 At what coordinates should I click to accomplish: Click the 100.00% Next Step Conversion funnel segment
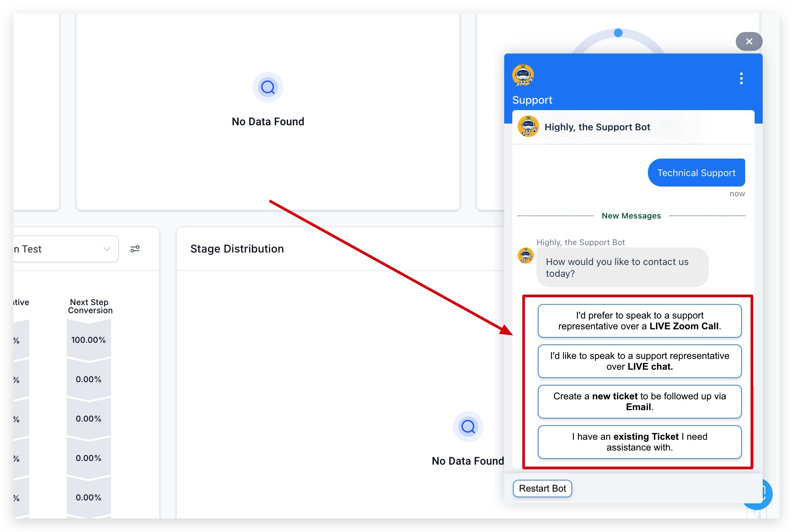(x=89, y=340)
